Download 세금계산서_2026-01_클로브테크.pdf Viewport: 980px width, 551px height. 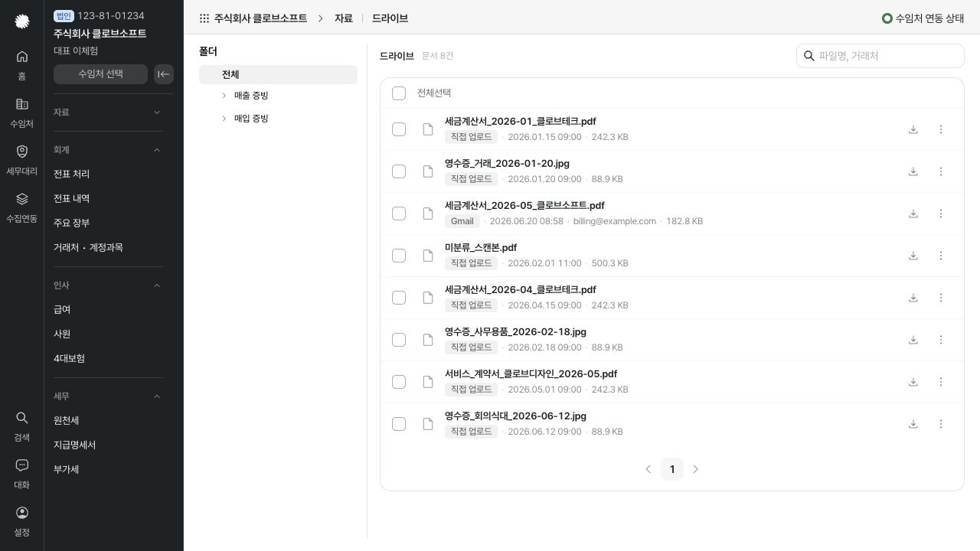coord(913,129)
